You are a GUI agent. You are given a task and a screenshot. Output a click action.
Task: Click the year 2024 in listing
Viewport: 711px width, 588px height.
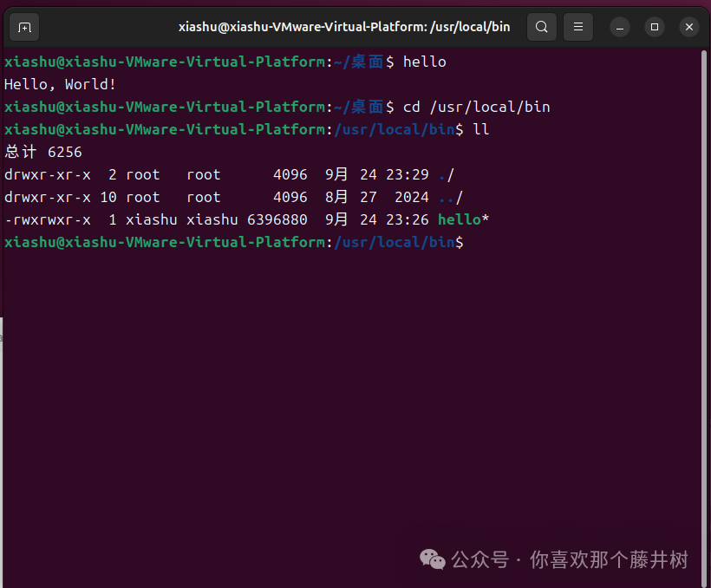coord(412,198)
